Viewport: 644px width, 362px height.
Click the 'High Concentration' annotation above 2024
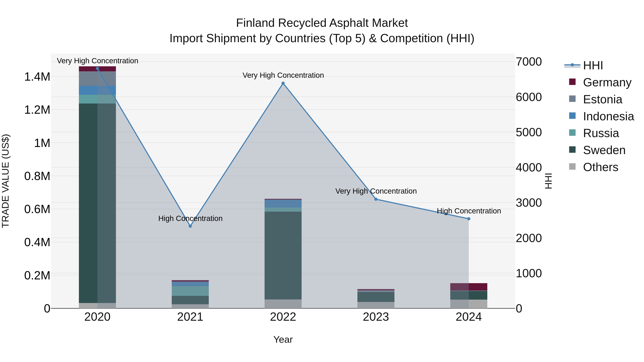[x=469, y=211]
